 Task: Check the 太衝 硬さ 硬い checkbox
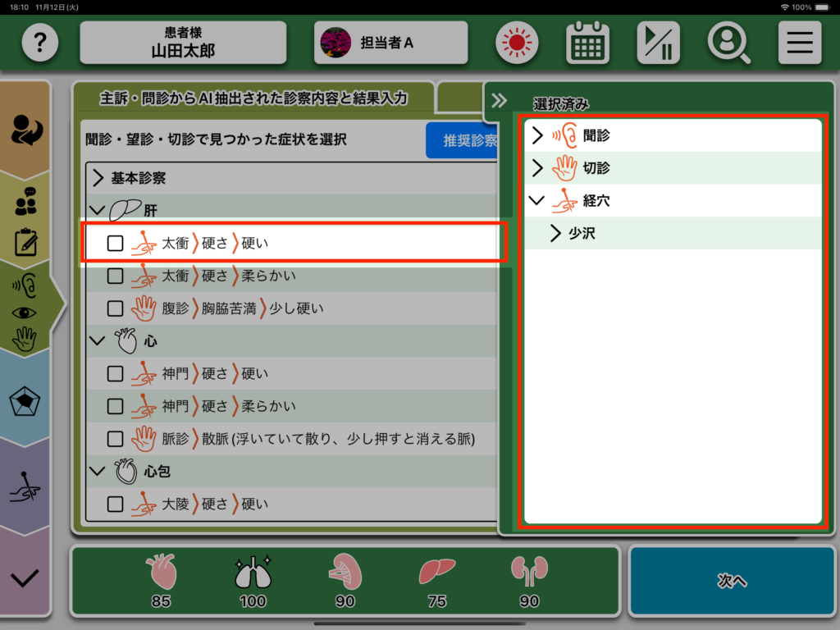(116, 243)
